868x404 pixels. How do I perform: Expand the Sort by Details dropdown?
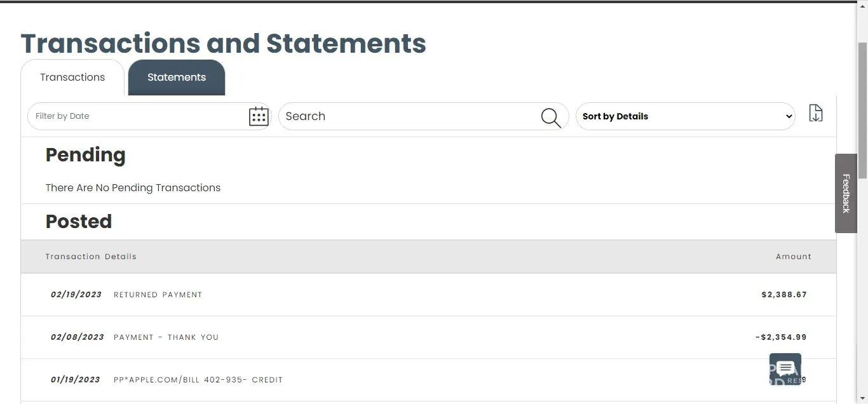point(685,116)
